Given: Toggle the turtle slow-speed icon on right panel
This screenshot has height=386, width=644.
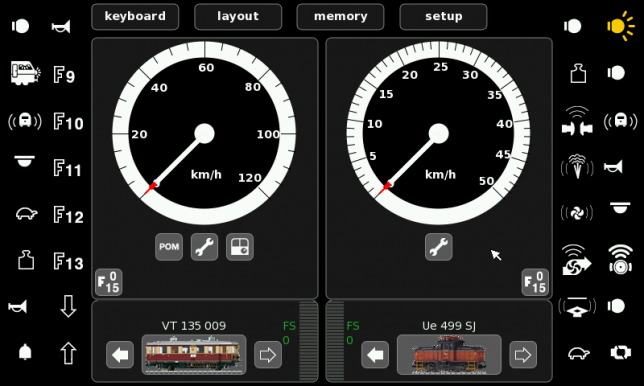Looking at the screenshot, I should (x=579, y=353).
